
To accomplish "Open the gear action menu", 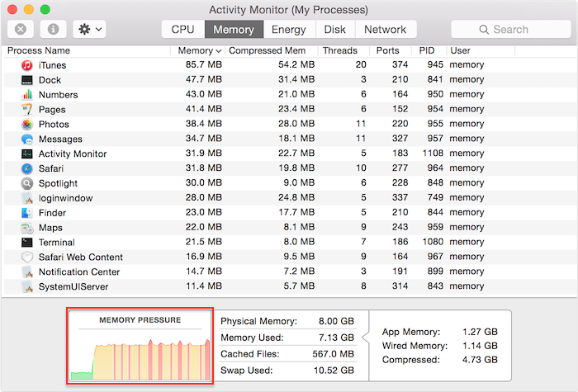I will click(x=89, y=29).
